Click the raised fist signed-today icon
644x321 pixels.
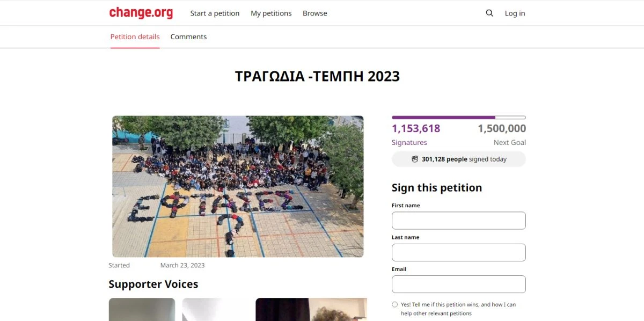pos(415,159)
